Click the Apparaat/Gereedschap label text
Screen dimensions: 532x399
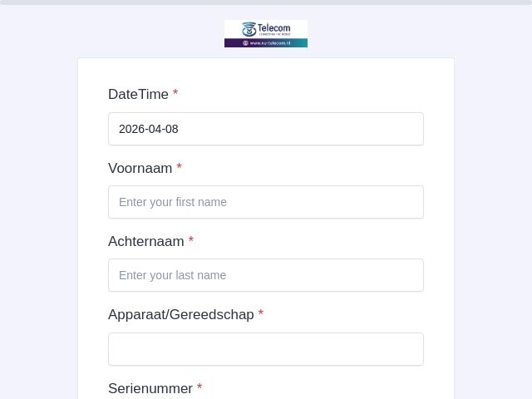point(181,315)
